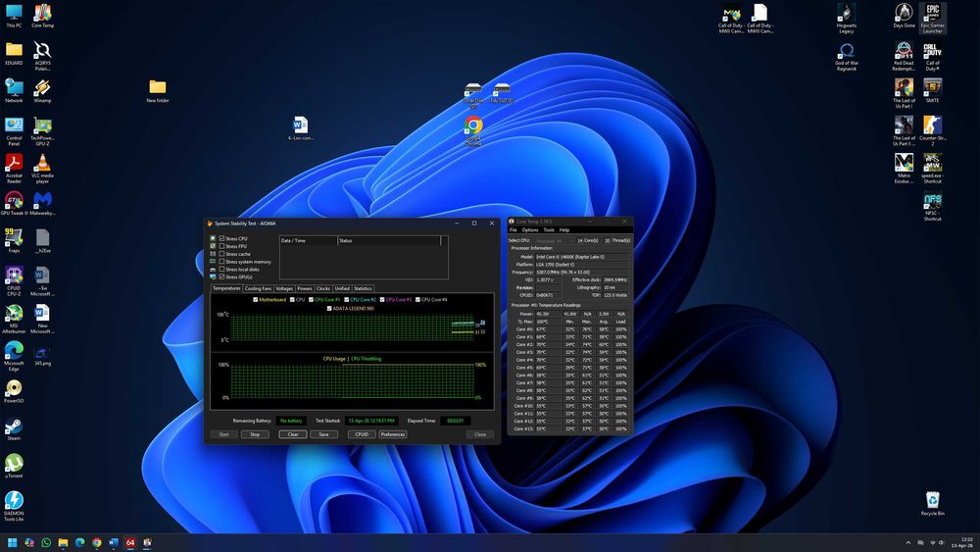This screenshot has width=980, height=552.
Task: Open the Recycle Bin
Action: pyautogui.click(x=933, y=504)
